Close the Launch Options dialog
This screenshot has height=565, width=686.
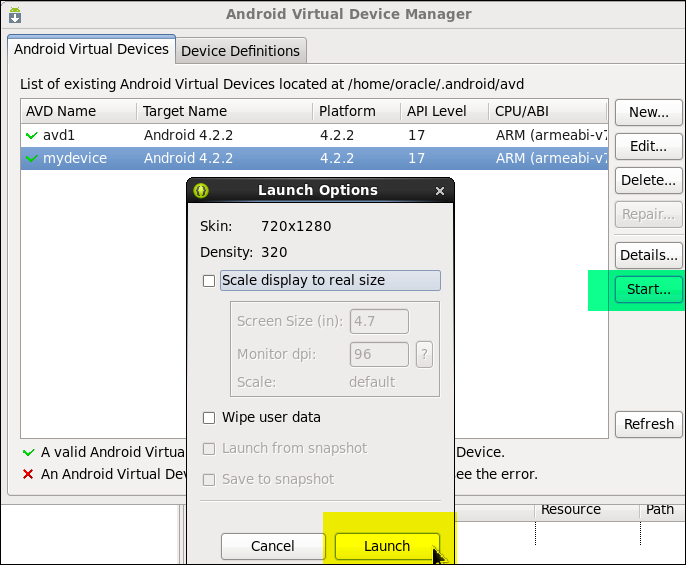[x=440, y=191]
